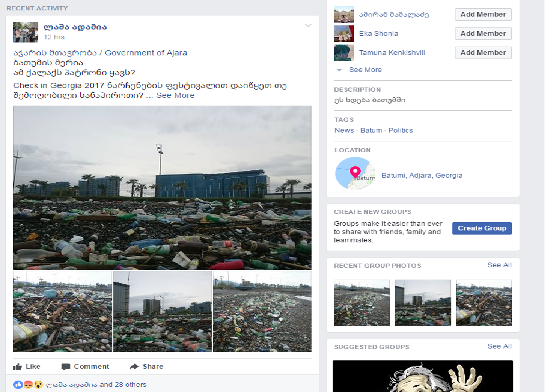This screenshot has height=392, width=545.
Task: Open the large beach trash photo
Action: click(163, 188)
